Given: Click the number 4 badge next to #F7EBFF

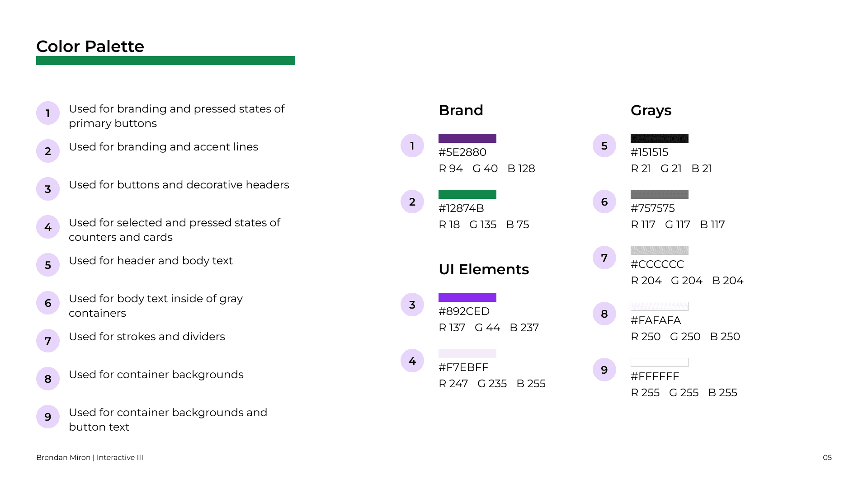Looking at the screenshot, I should click(x=412, y=361).
